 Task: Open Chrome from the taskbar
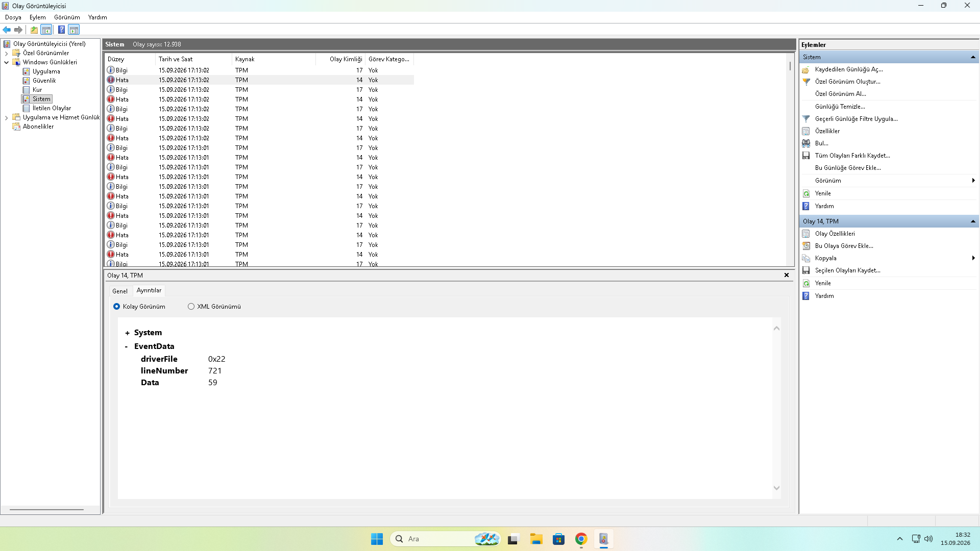tap(581, 539)
